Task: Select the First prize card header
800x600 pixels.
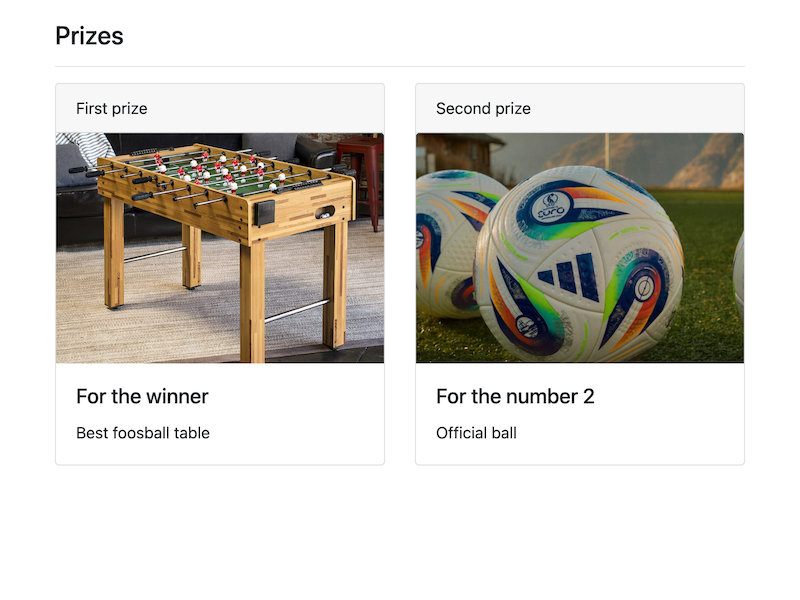Action: coord(111,108)
